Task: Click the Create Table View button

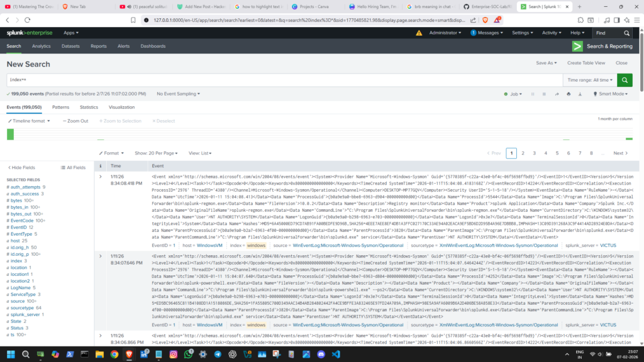Action: (586, 63)
